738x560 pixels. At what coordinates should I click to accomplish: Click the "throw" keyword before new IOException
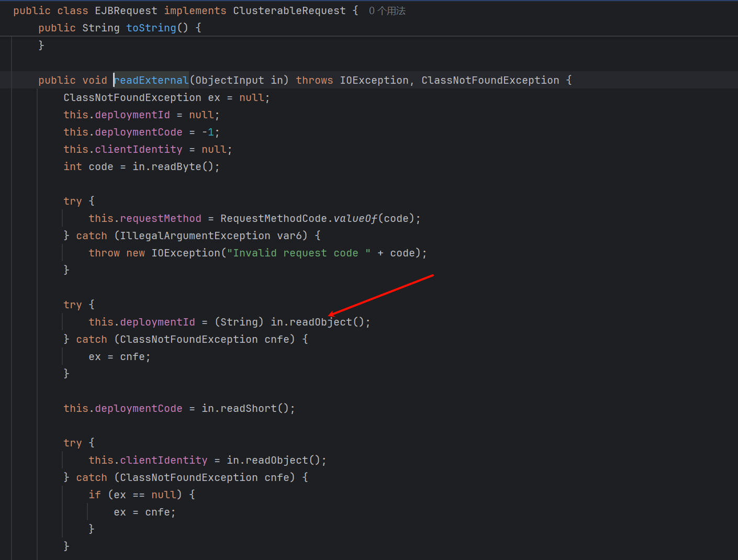pyautogui.click(x=104, y=253)
